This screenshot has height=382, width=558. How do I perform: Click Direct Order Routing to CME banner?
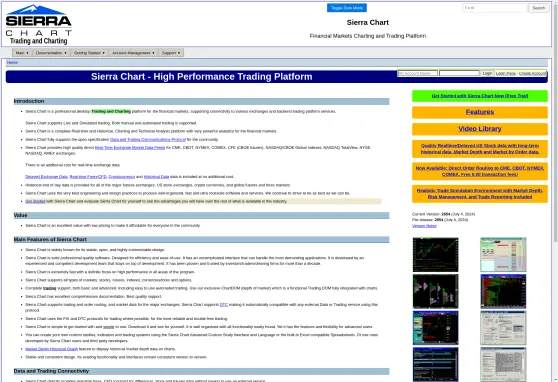(480, 171)
